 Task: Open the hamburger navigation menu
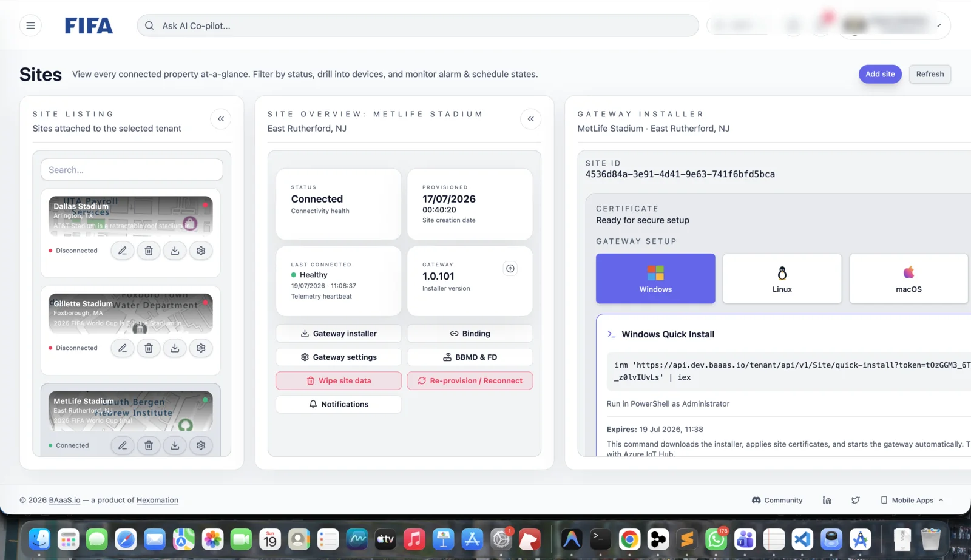pos(30,25)
